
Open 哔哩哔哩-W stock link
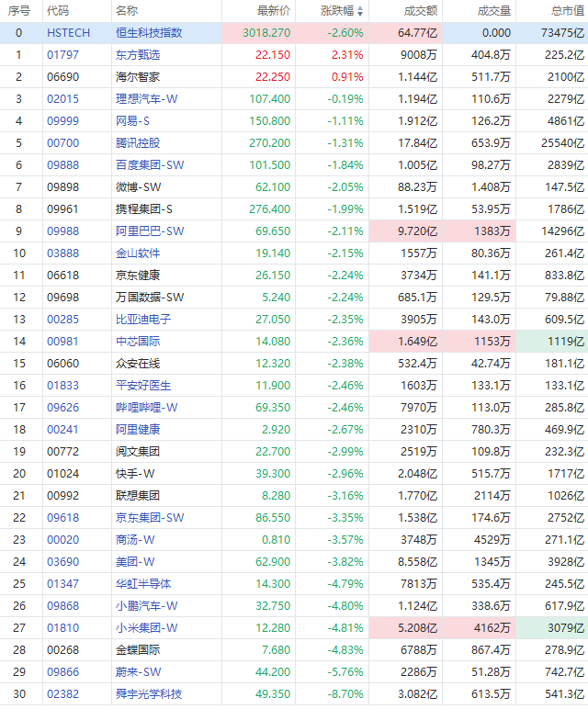coord(147,408)
